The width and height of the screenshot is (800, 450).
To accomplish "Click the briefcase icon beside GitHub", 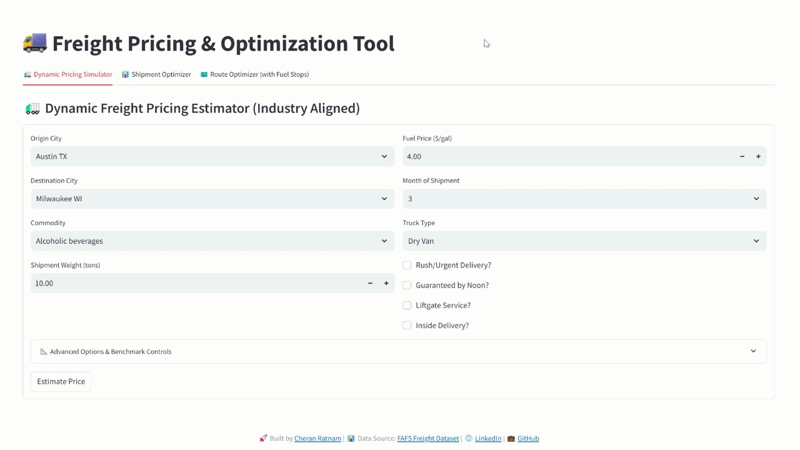I will pos(511,438).
